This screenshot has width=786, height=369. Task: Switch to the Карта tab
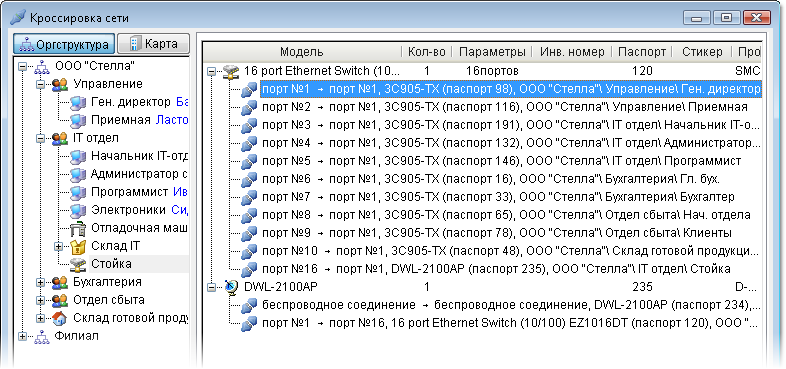pos(153,44)
